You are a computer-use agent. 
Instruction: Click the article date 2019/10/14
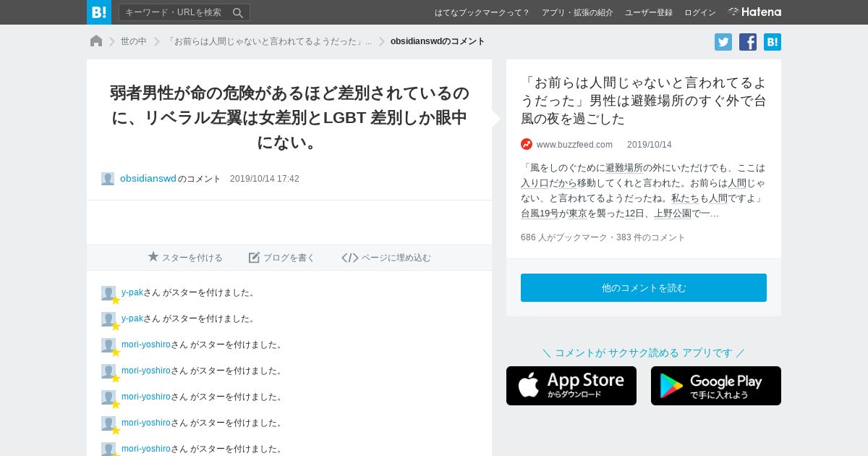coord(650,144)
